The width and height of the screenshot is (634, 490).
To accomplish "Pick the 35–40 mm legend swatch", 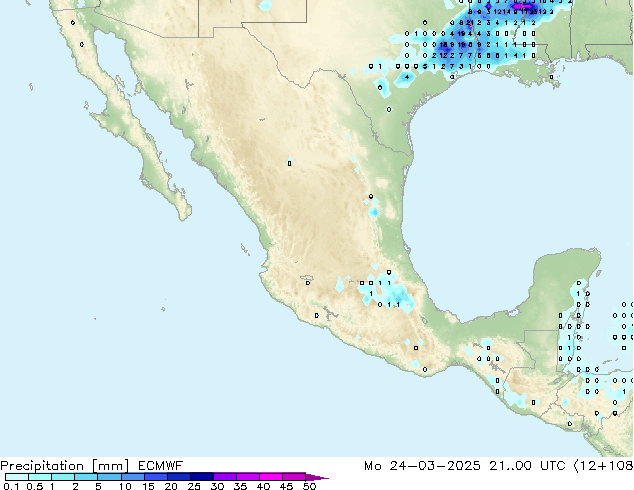I will coord(247,477).
